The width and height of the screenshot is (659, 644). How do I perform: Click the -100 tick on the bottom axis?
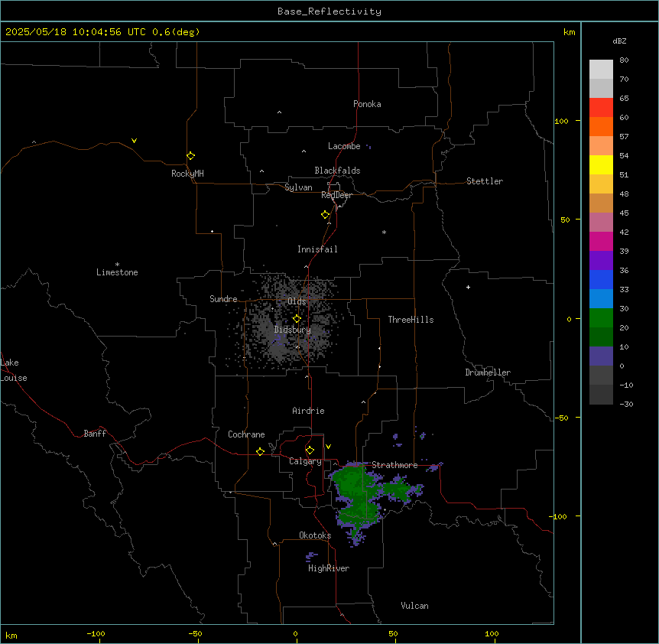point(96,633)
